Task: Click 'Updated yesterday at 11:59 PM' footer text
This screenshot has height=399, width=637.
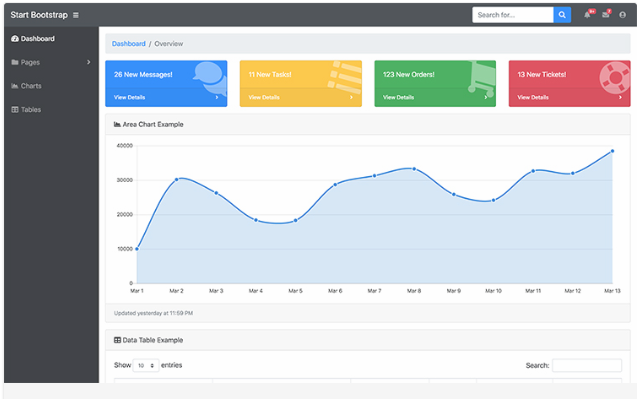Action: point(153,313)
